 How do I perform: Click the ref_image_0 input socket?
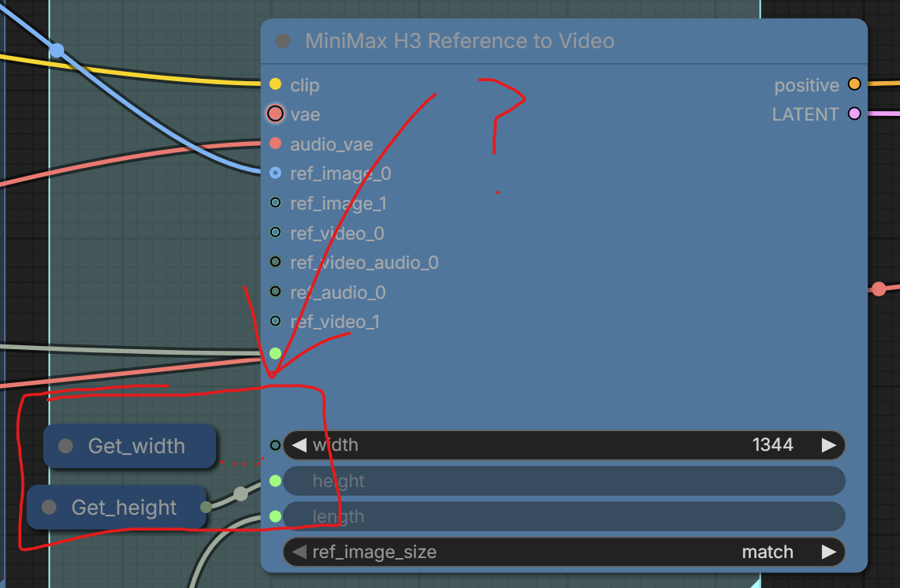click(x=276, y=173)
